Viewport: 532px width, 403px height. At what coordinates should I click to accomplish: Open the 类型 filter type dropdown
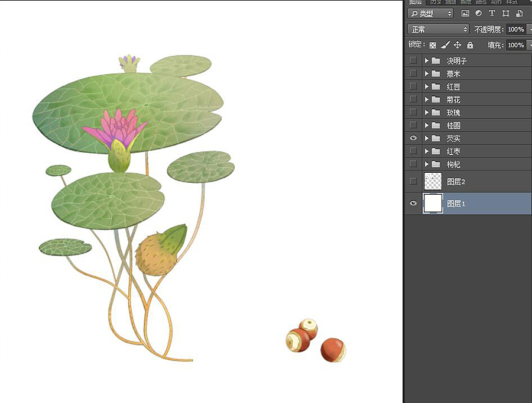[430, 14]
